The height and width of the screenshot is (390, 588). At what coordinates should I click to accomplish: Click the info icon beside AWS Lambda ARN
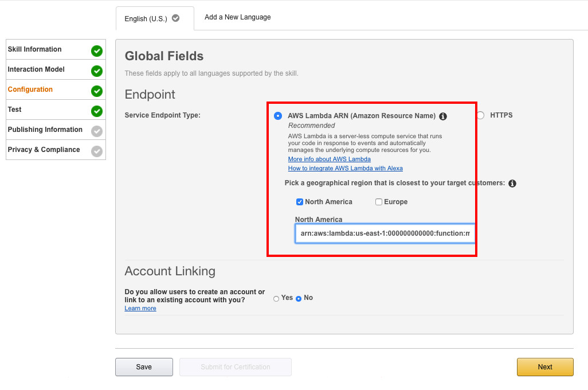pos(443,116)
